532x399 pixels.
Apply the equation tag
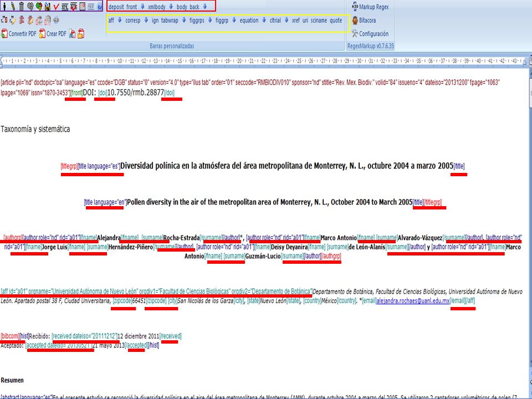click(x=249, y=21)
